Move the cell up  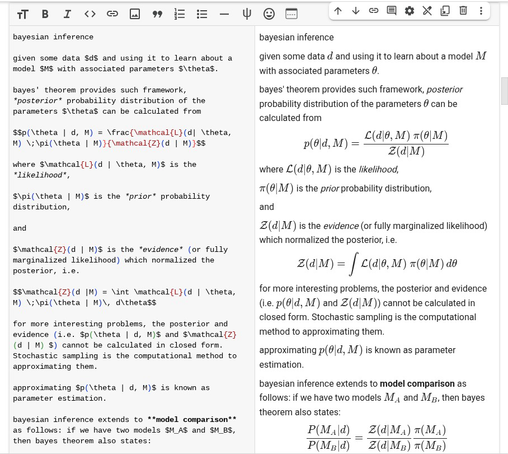(338, 11)
